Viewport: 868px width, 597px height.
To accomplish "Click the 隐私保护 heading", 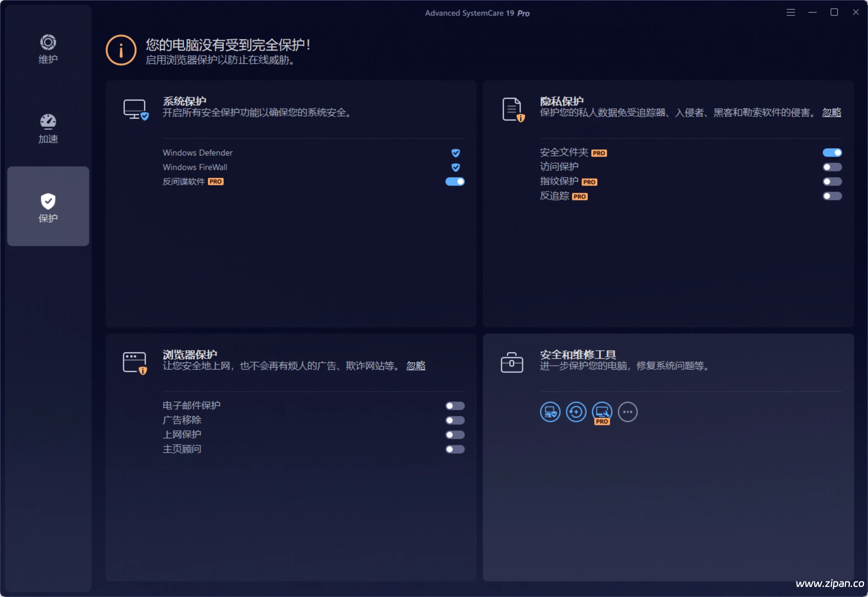I will pyautogui.click(x=562, y=101).
